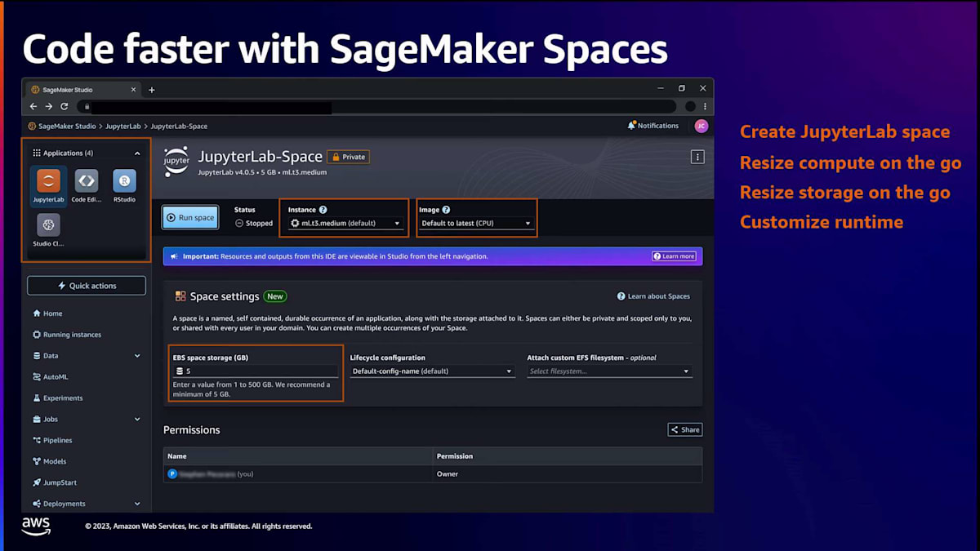Open Running instances in sidebar
980x551 pixels.
pos(67,335)
